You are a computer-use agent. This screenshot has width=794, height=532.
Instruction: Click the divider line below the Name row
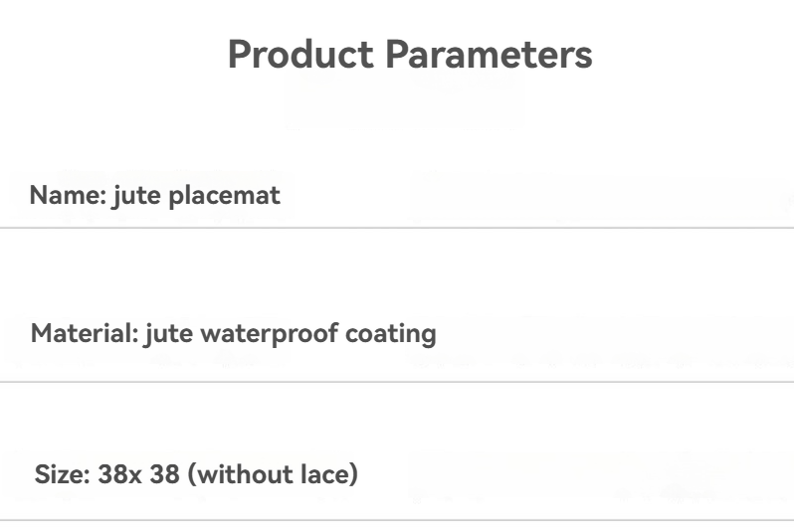397,228
